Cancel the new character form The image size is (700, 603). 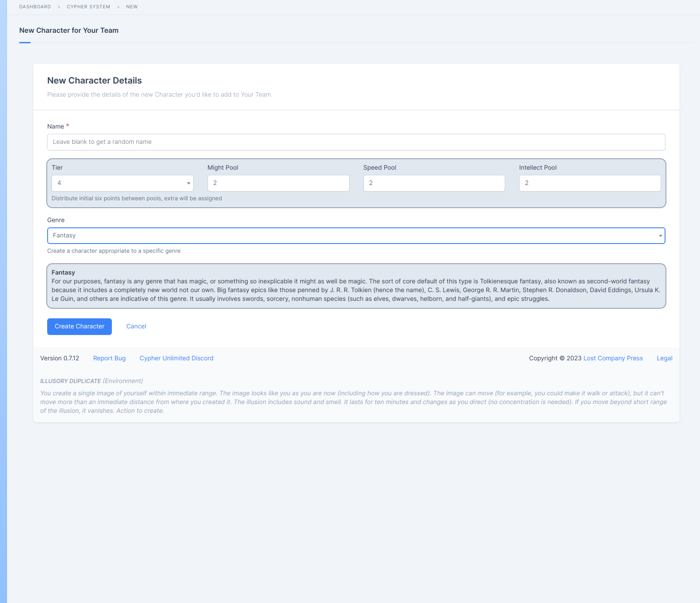click(x=136, y=327)
